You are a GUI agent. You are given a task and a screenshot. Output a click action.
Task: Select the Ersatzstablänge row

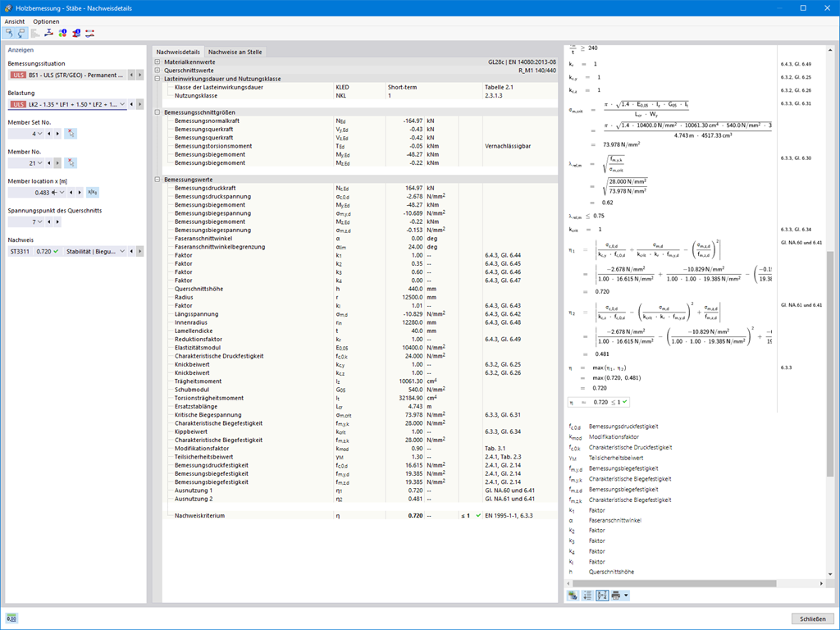pyautogui.click(x=359, y=407)
